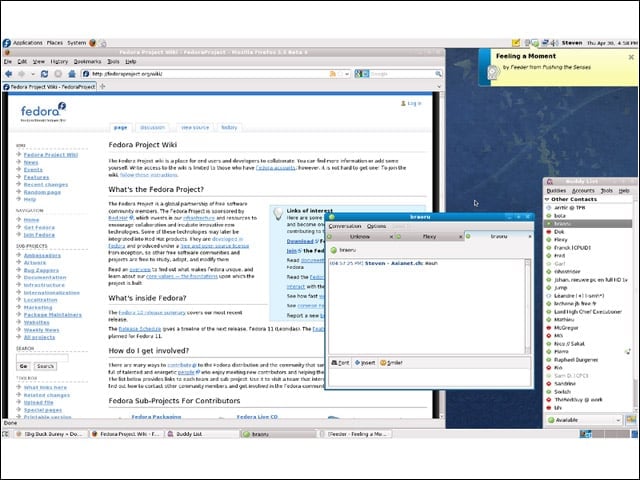The width and height of the screenshot is (640, 480).
Task: Open the Get Fedora sidebar link
Action: coord(39,227)
